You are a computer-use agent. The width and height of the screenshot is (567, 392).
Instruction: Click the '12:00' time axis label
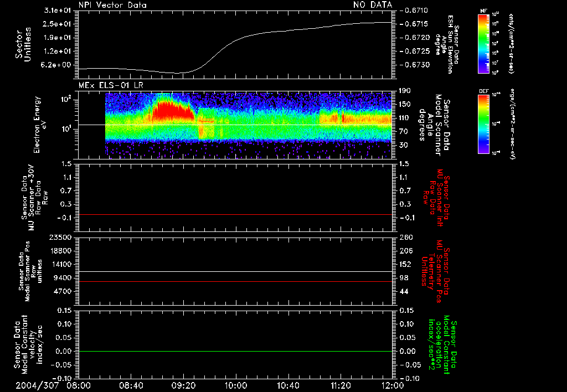click(393, 385)
